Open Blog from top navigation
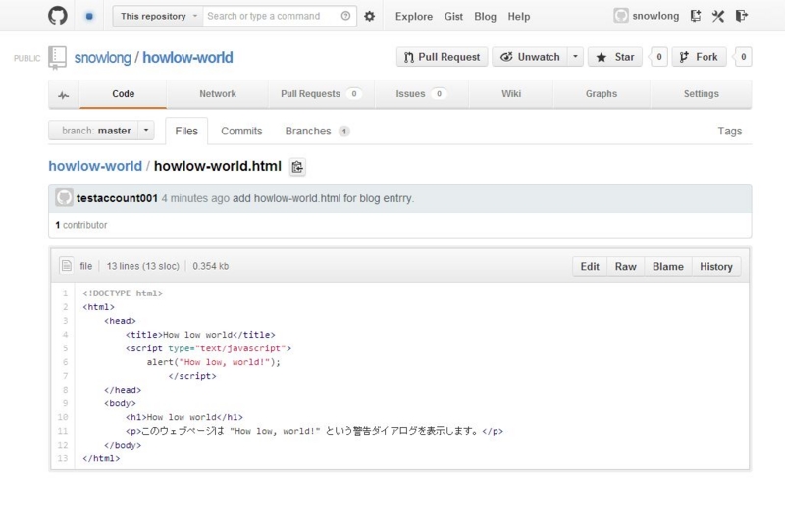 (x=485, y=16)
